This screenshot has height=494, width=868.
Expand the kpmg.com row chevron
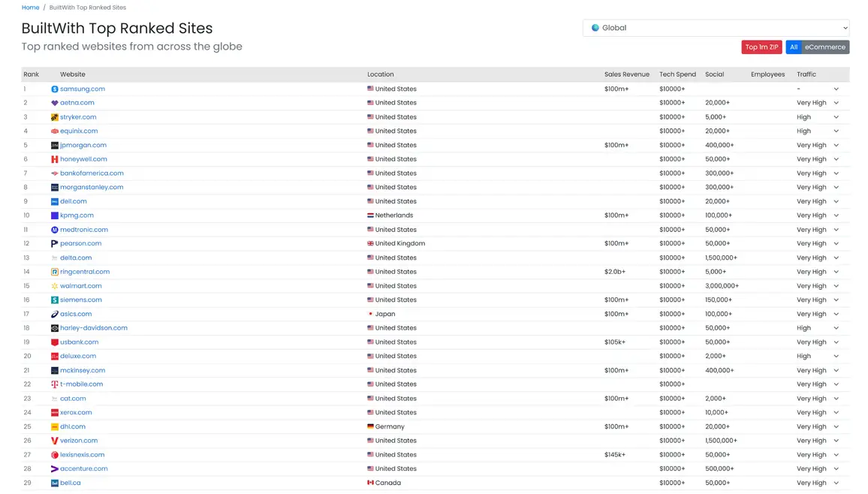(836, 215)
